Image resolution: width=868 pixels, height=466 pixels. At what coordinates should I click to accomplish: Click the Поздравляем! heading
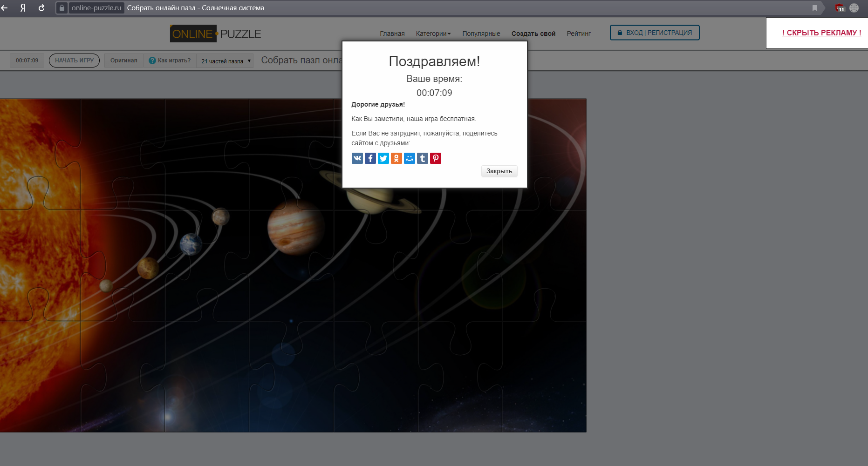(434, 61)
